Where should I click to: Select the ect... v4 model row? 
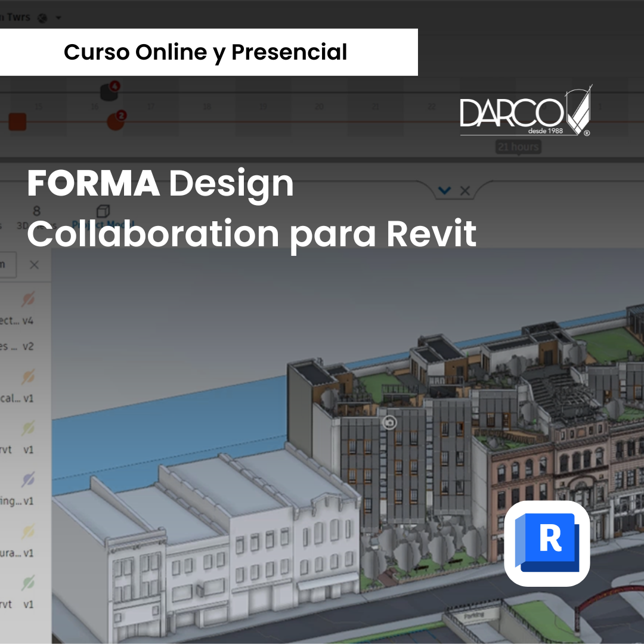(x=17, y=321)
